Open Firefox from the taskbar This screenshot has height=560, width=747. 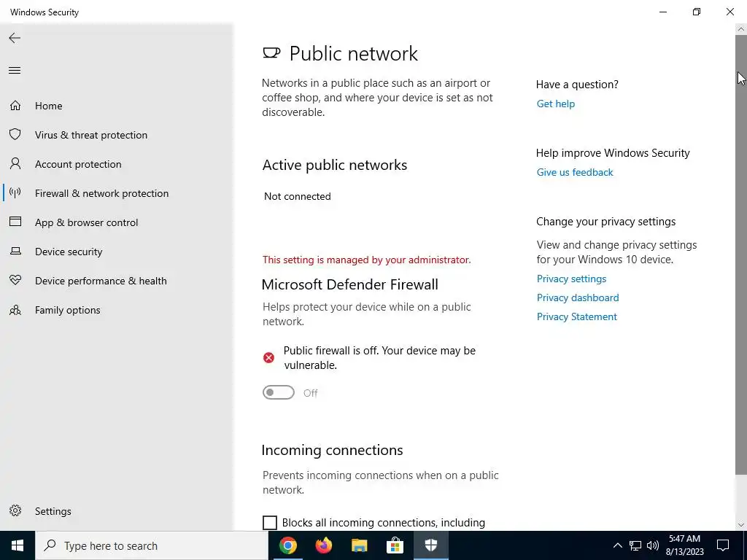click(323, 545)
